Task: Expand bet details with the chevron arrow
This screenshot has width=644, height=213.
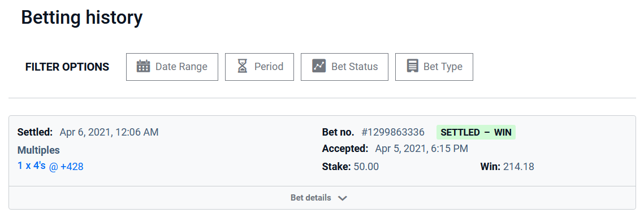Action: pos(343,198)
